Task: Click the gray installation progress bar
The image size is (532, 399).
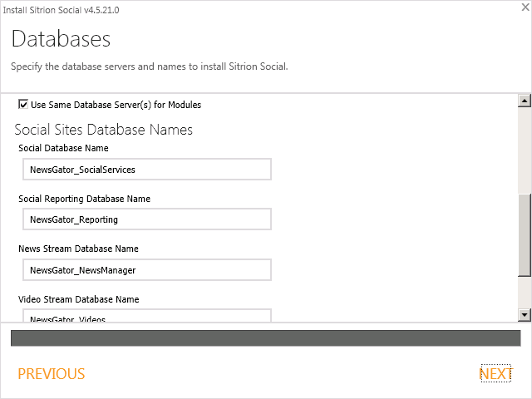Action: click(265, 337)
